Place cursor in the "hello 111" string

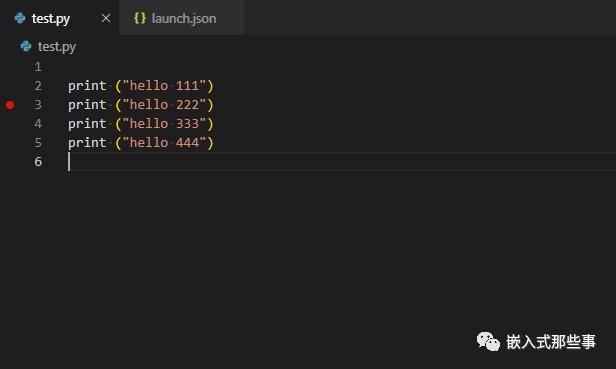[x=165, y=86]
